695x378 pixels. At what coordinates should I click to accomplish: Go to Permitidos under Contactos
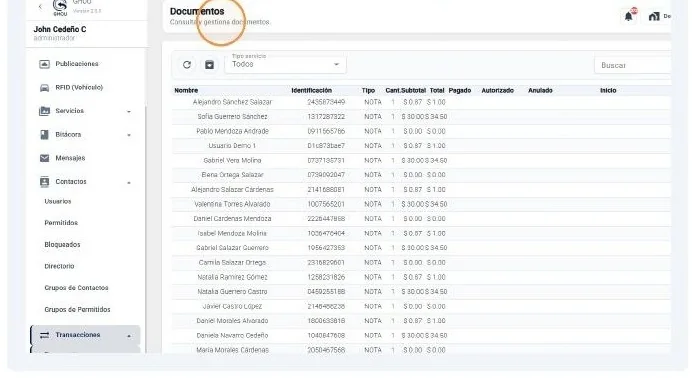[61, 222]
